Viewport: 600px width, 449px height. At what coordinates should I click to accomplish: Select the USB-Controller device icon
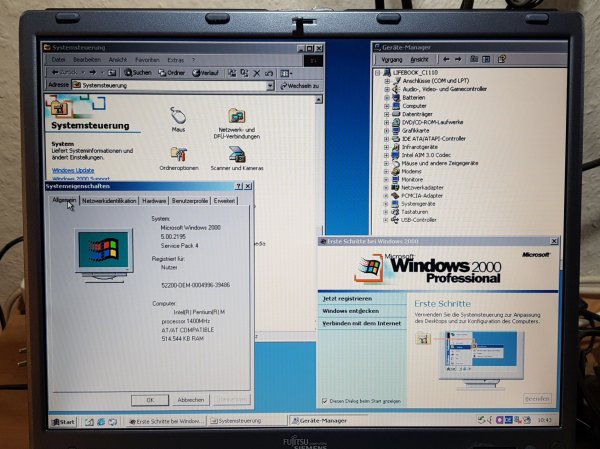(395, 220)
